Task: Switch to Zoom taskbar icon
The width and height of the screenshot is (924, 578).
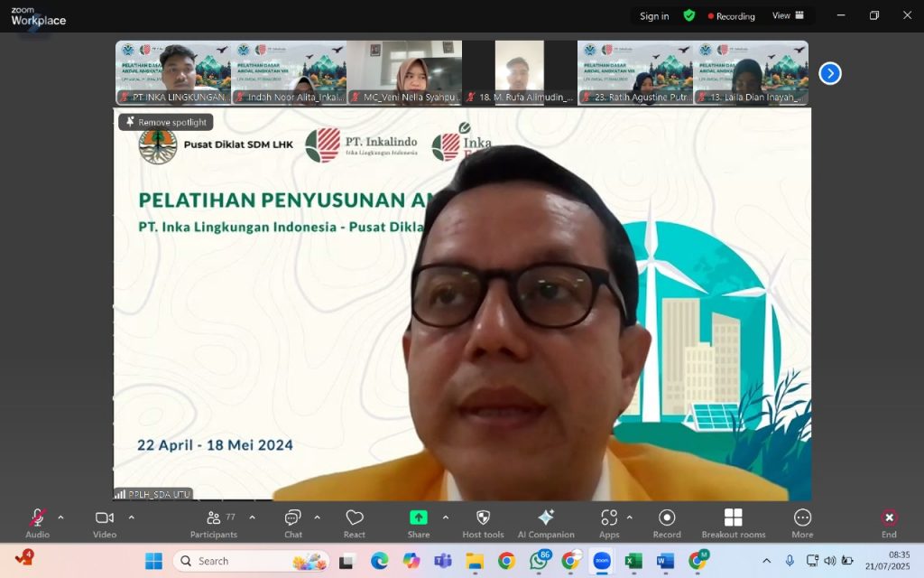Action: [602, 561]
